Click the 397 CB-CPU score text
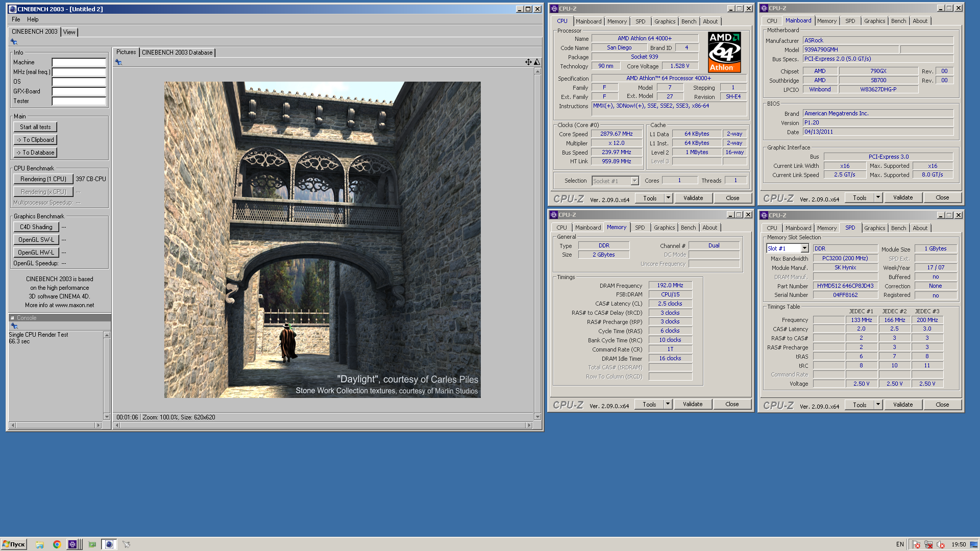This screenshot has height=551, width=980. pos(91,179)
